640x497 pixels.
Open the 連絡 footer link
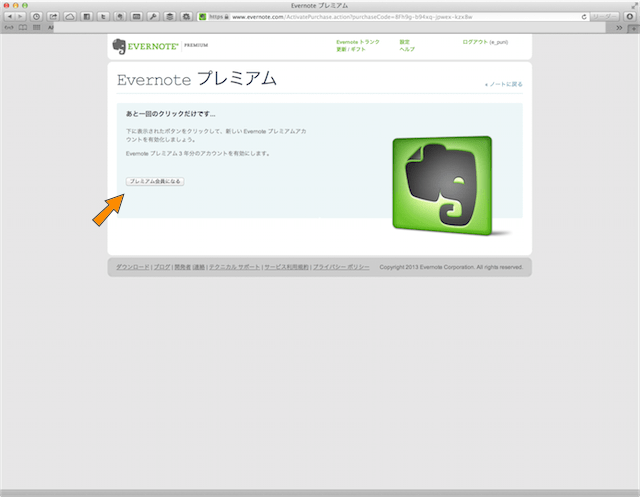click(199, 267)
